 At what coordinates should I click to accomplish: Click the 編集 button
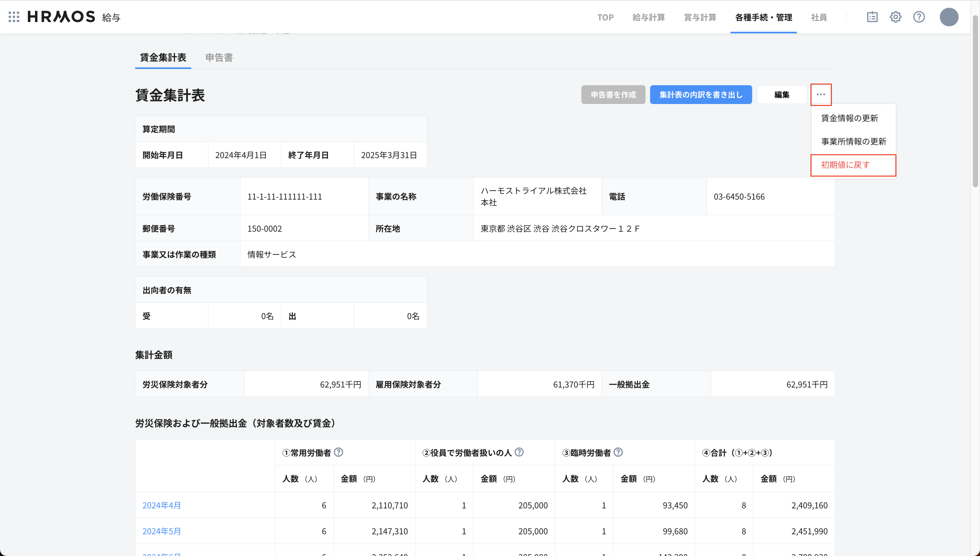point(781,95)
